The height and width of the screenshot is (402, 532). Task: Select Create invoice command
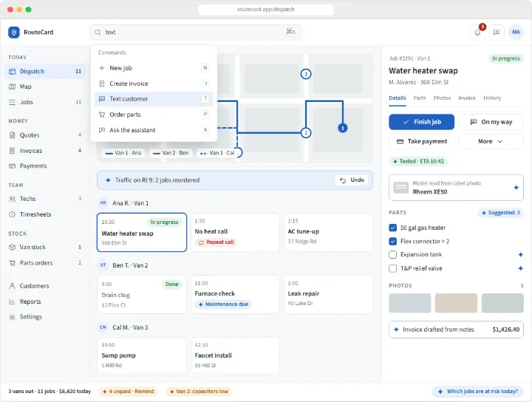[154, 84]
